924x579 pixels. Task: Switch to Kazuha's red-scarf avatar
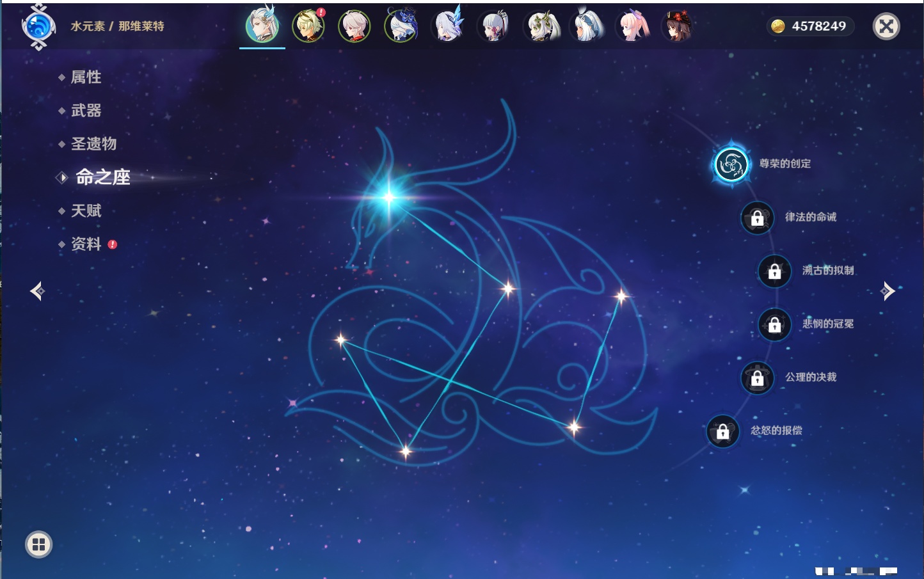tap(354, 26)
